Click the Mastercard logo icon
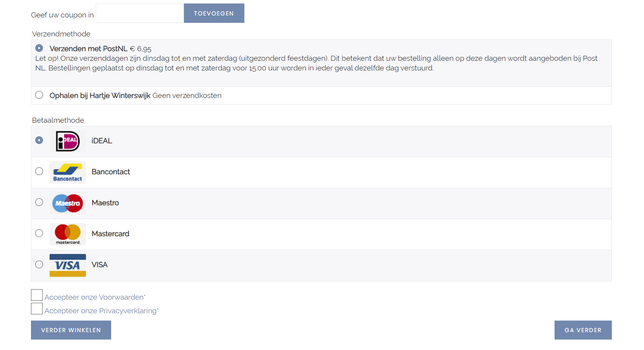 (68, 234)
